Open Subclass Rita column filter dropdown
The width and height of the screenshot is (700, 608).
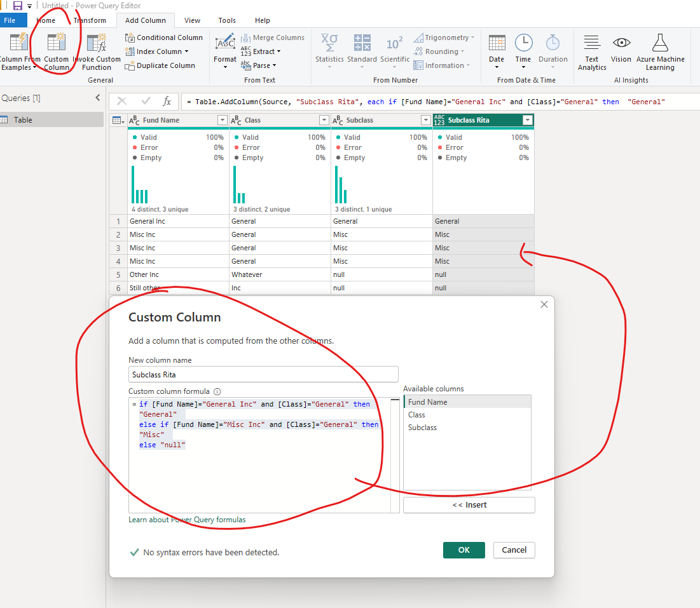click(528, 121)
